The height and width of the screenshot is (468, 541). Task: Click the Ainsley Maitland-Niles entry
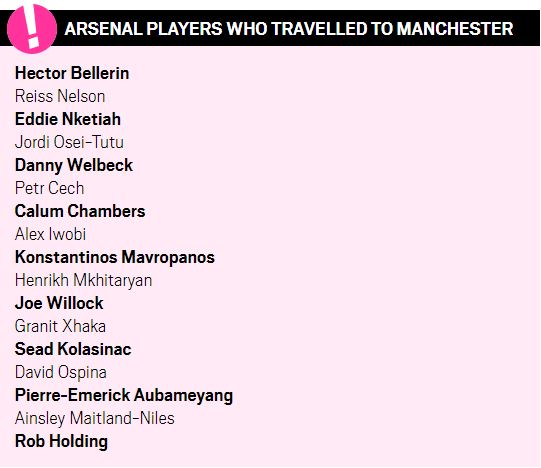(x=95, y=418)
